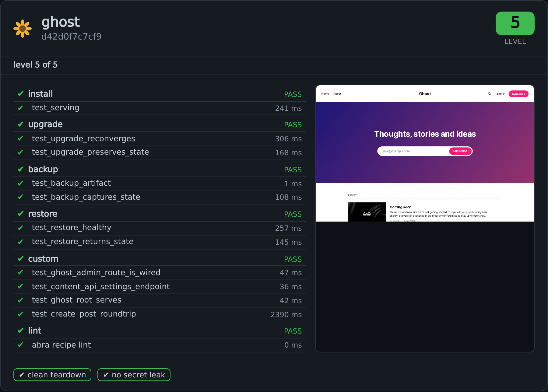Click the checkmark beside test_create_post_roundtrip

21,314
